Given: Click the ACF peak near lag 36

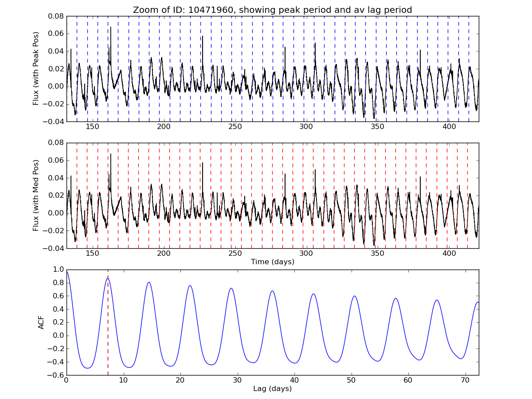Looking at the screenshot, I should 272,291.
